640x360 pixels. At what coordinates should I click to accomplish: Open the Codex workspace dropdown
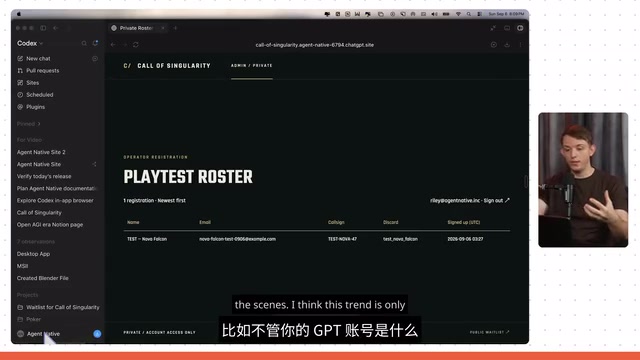30,43
